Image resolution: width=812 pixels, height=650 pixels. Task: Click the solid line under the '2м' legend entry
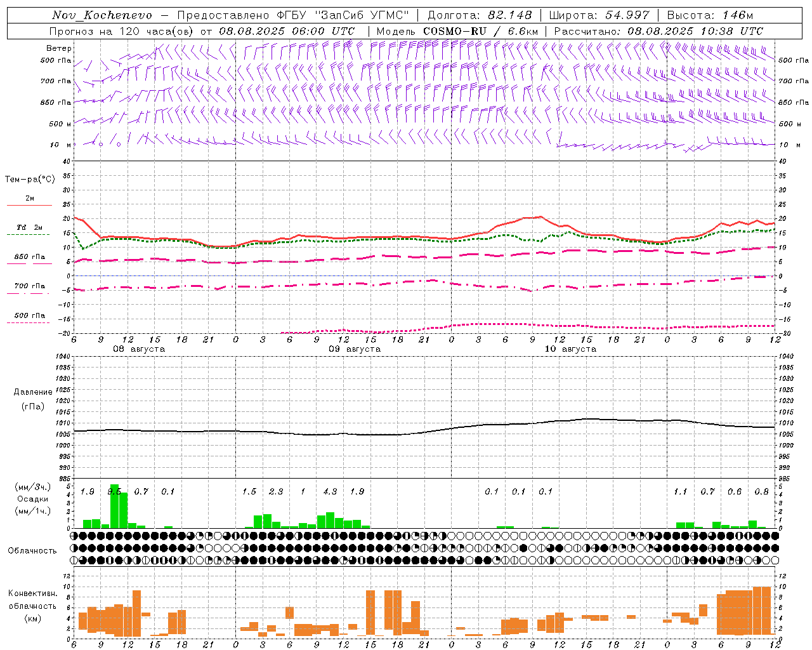click(29, 205)
